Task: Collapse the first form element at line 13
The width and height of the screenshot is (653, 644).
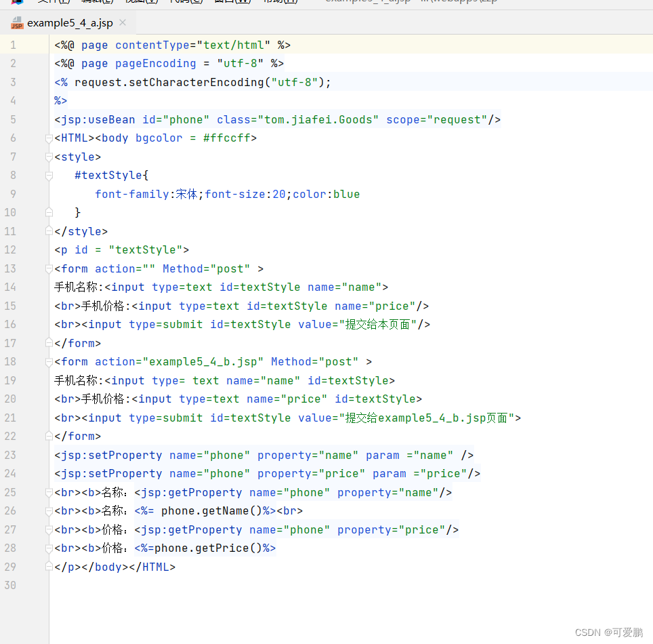Action: click(x=47, y=268)
